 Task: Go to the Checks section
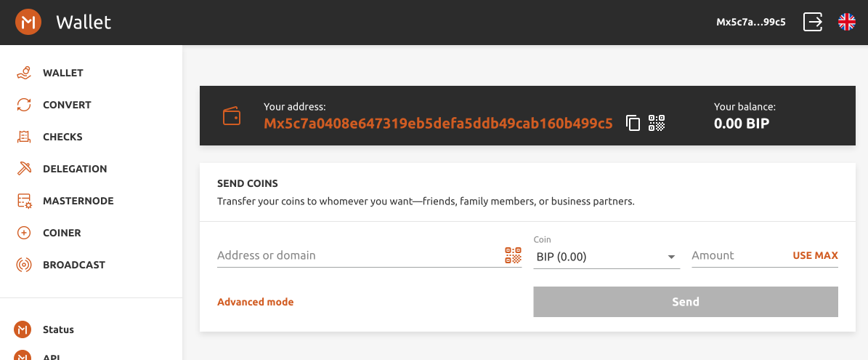tap(62, 137)
